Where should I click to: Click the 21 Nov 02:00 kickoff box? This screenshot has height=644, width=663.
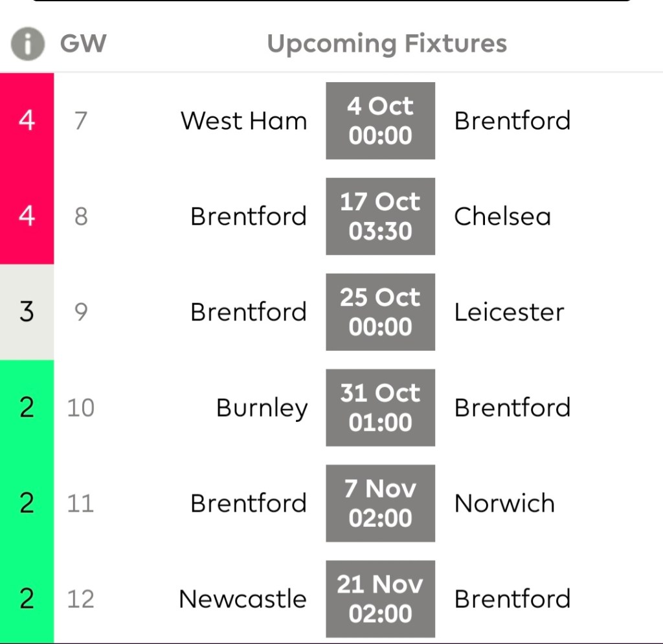click(380, 599)
